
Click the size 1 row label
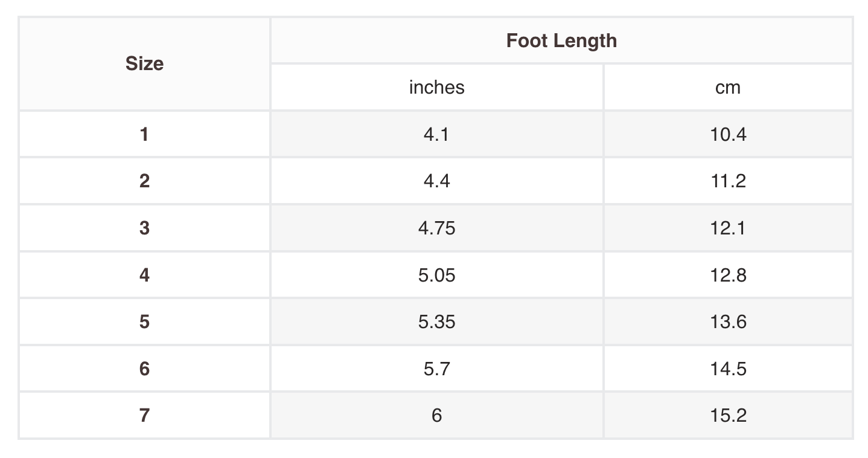(144, 134)
